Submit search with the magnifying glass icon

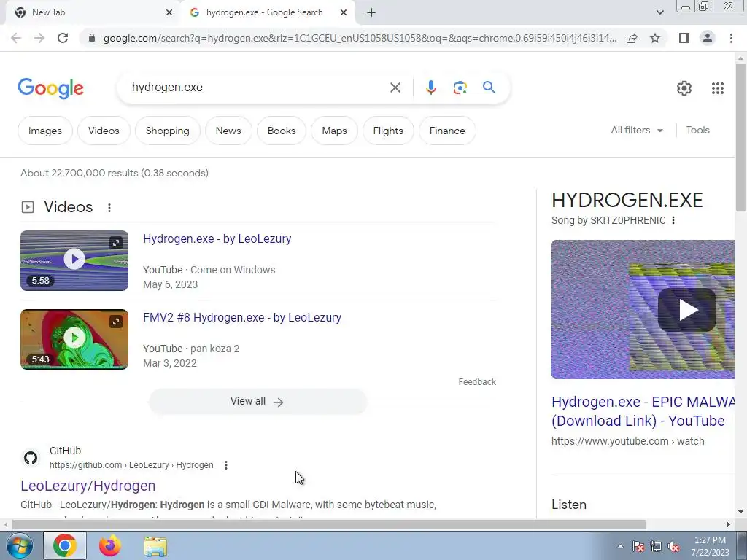point(489,87)
